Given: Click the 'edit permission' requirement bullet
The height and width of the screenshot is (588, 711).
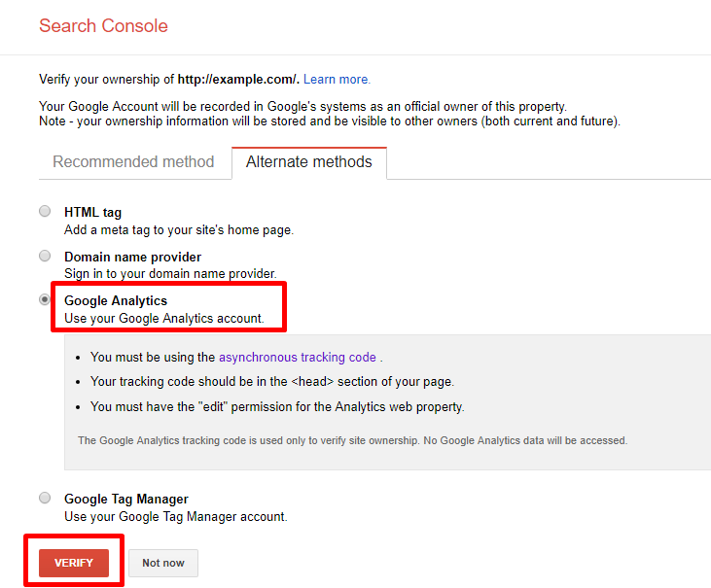Looking at the screenshot, I should [x=277, y=406].
